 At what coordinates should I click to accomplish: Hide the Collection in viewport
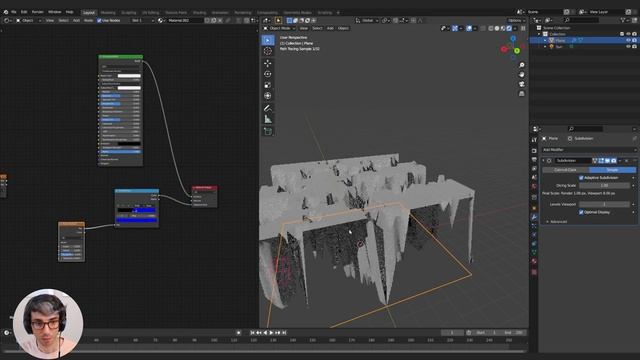coord(629,34)
